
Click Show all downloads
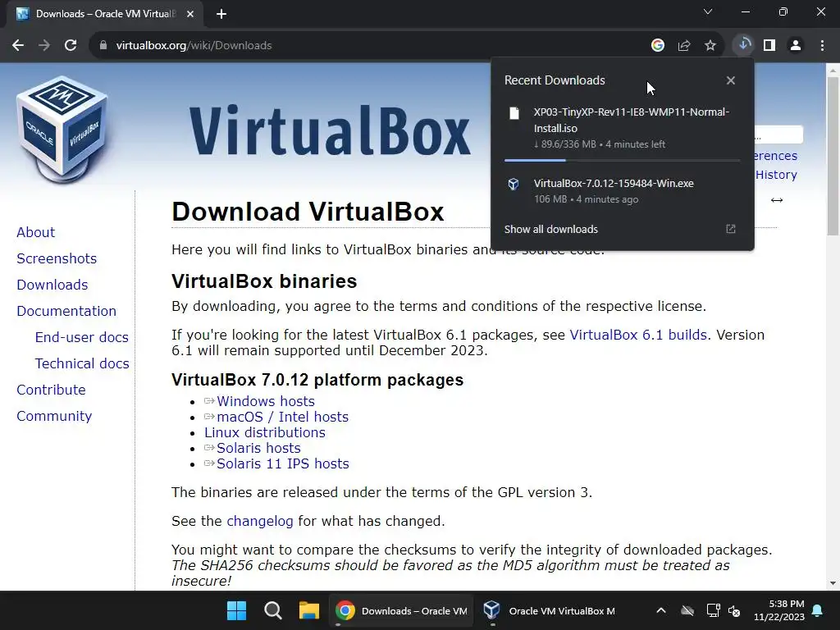coord(550,230)
